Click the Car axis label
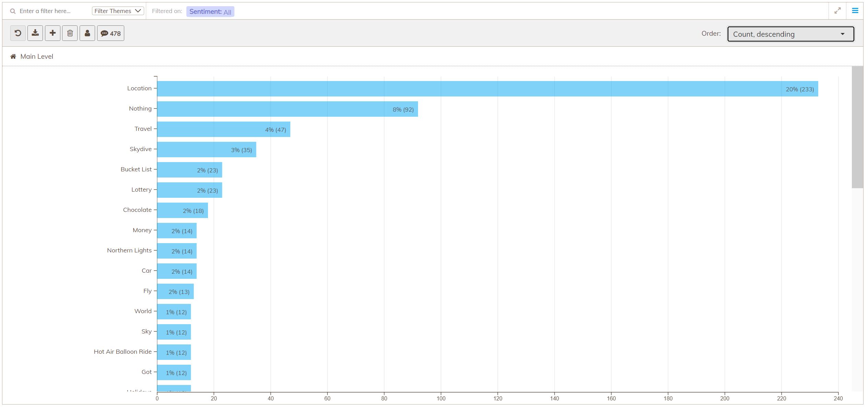The height and width of the screenshot is (409, 868). (x=147, y=271)
